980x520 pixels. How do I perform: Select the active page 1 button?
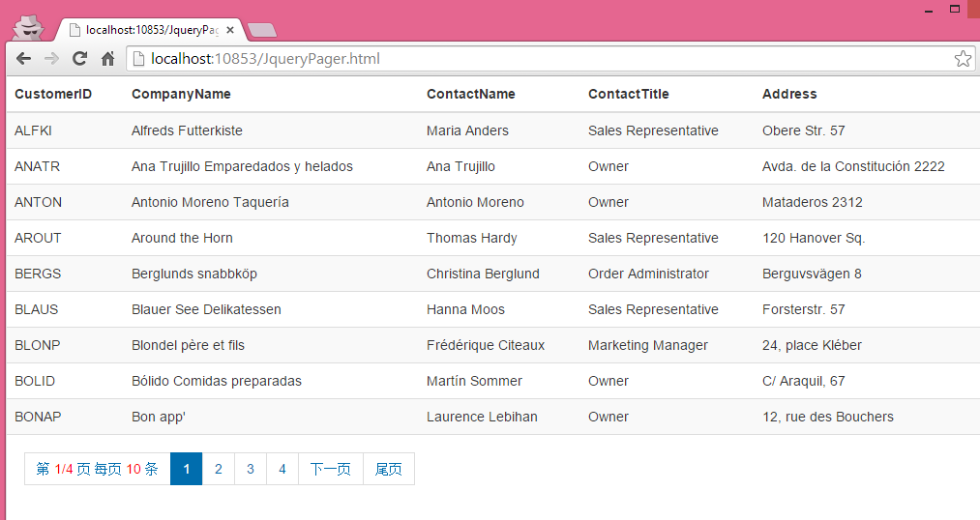[186, 469]
